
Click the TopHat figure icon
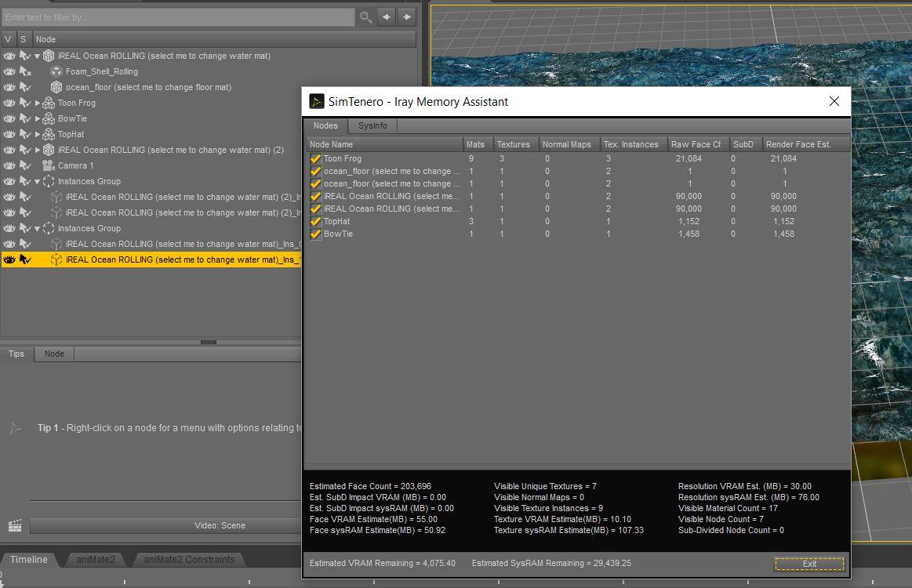tap(49, 134)
